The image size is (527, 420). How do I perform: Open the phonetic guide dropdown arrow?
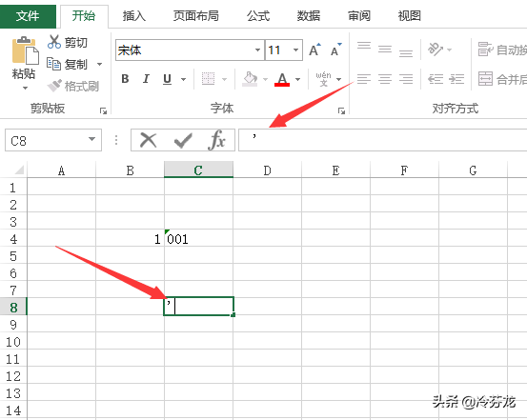[x=339, y=79]
